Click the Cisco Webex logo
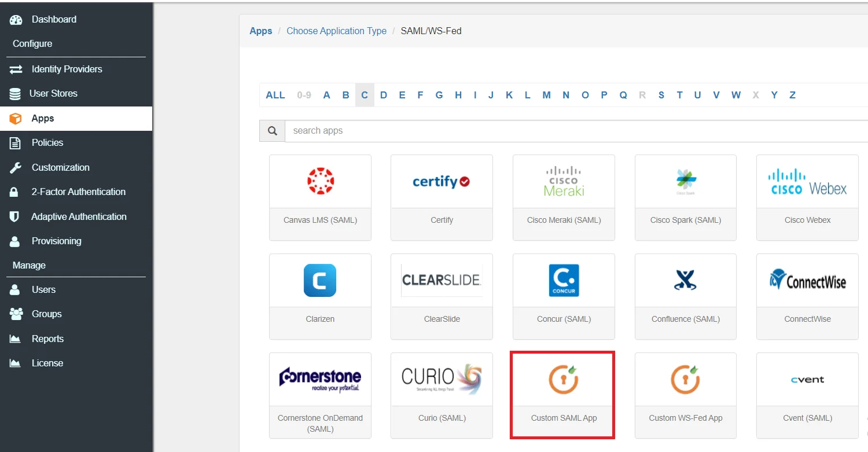This screenshot has width=868, height=452. (x=807, y=182)
